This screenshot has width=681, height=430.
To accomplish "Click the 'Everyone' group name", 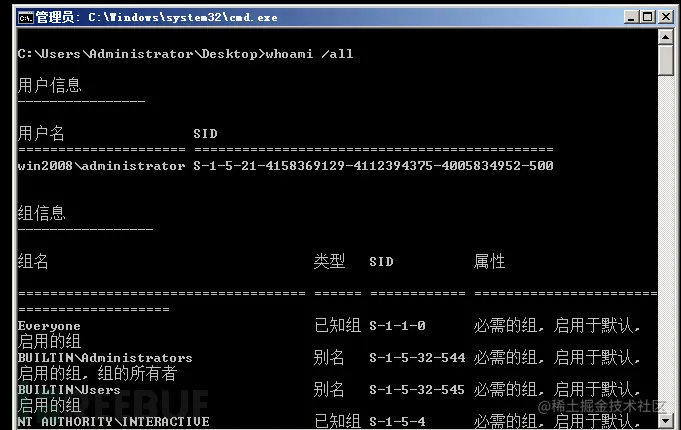I will click(x=49, y=326).
